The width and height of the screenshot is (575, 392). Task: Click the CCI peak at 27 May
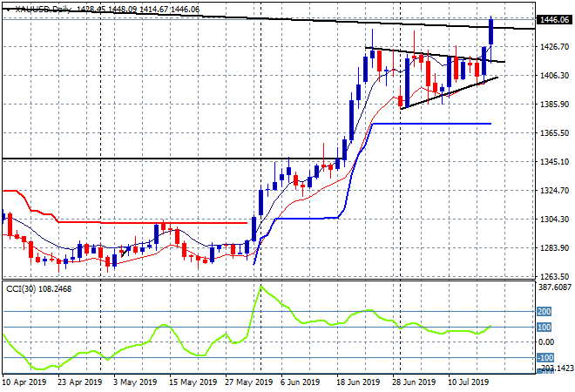[x=260, y=286]
